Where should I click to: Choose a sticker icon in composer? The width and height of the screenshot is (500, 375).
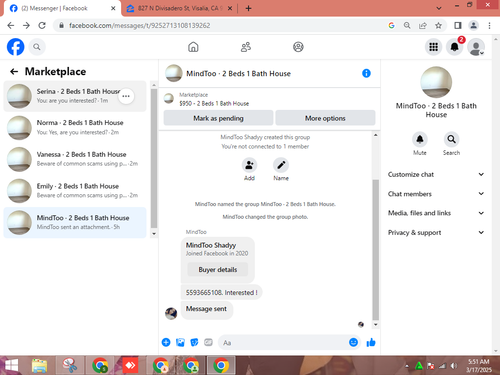click(x=194, y=342)
